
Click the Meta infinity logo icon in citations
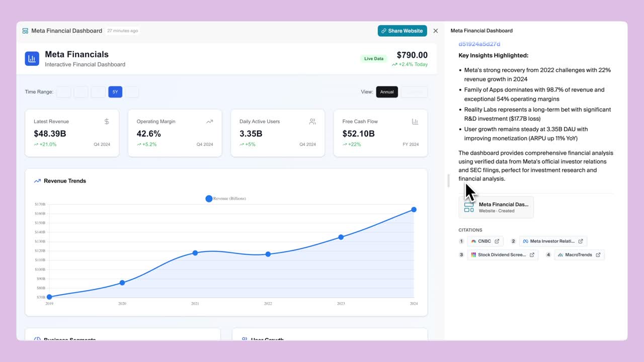click(x=525, y=241)
